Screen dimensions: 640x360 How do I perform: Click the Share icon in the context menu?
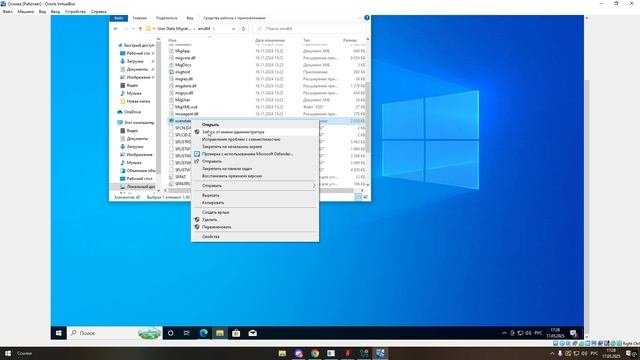[x=197, y=161]
